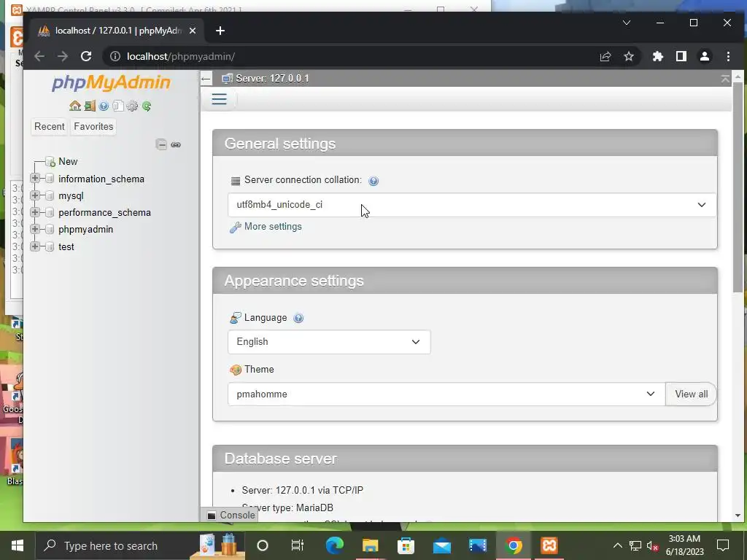Create New database in tree
The width and height of the screenshot is (747, 560).
click(x=68, y=161)
